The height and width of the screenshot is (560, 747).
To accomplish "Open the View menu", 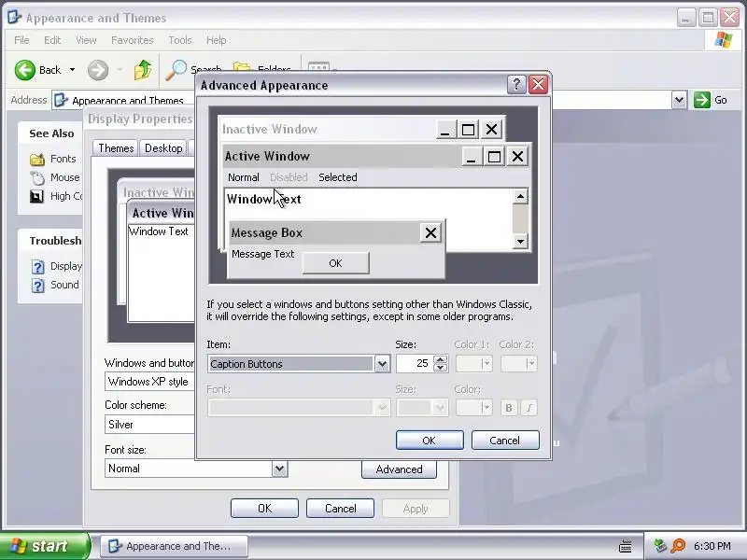I will [x=86, y=40].
